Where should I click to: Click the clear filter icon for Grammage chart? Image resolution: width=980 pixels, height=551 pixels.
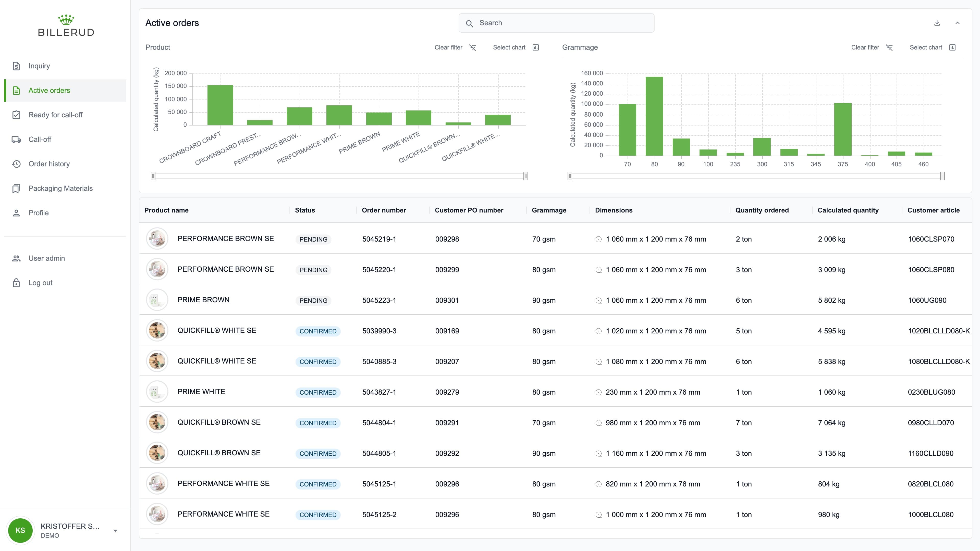point(889,47)
